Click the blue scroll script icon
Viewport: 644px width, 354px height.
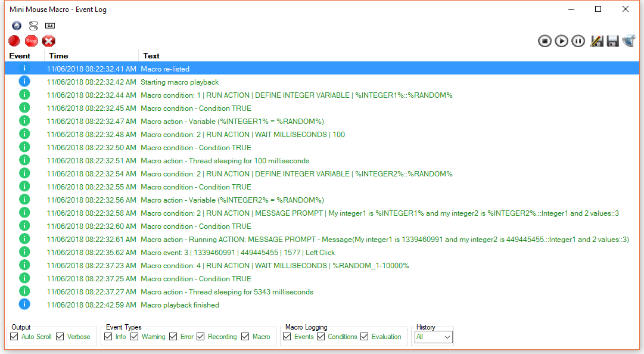pyautogui.click(x=629, y=41)
